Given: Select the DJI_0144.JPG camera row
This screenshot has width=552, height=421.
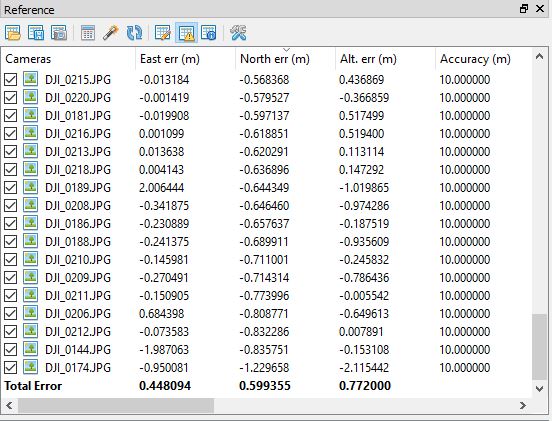Looking at the screenshot, I should (267, 350).
